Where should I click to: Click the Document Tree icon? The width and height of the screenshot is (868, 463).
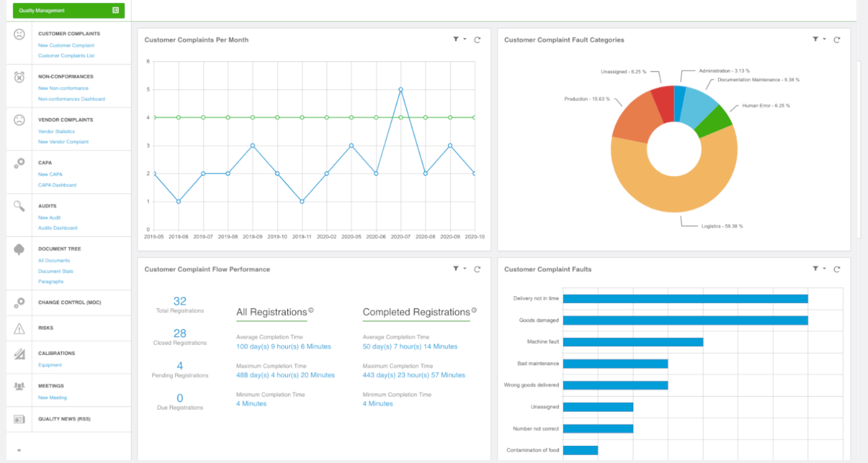pos(19,249)
